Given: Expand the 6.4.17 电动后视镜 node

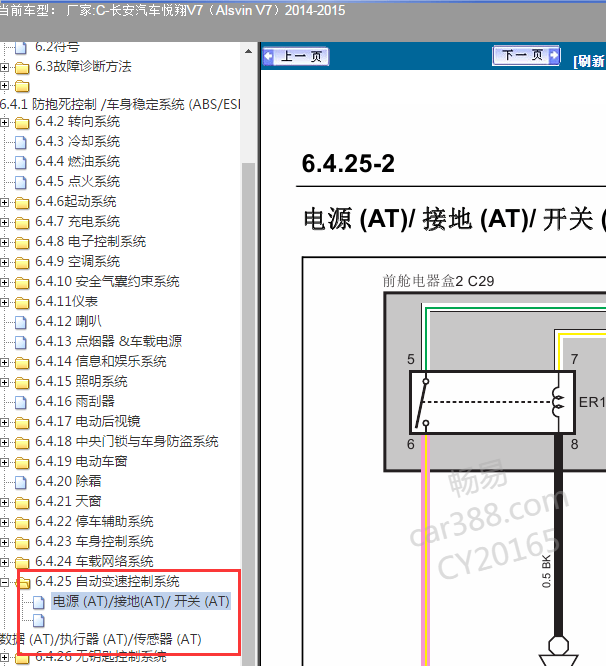Looking at the screenshot, I should pyautogui.click(x=4, y=422).
